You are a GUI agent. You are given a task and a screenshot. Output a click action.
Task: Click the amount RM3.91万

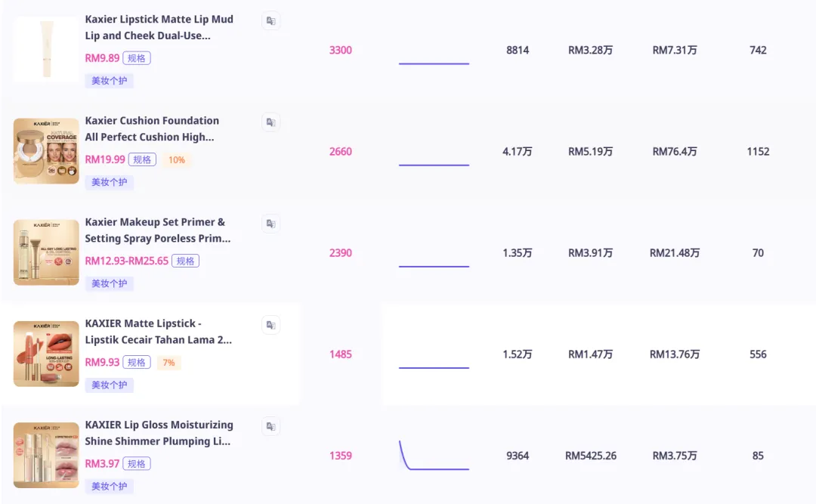pyautogui.click(x=591, y=253)
